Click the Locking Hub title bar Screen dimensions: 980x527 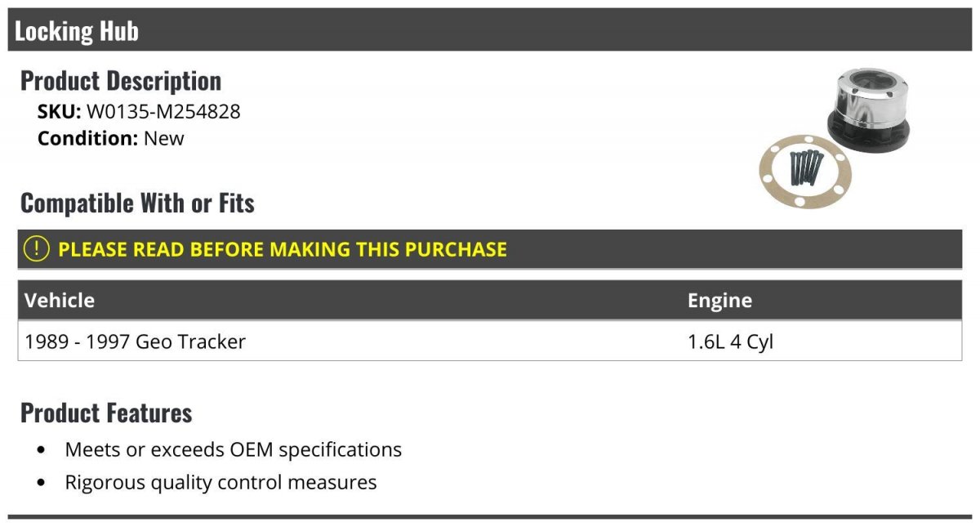pyautogui.click(x=490, y=30)
